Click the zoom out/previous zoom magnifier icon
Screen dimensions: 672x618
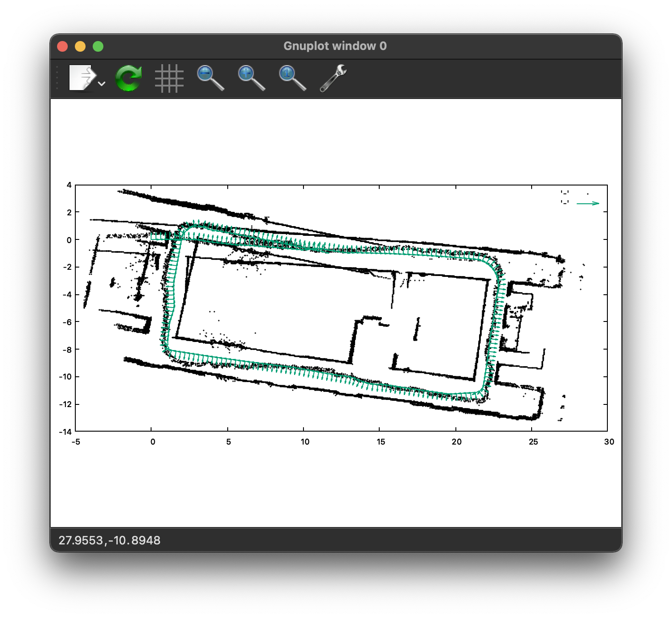(210, 78)
